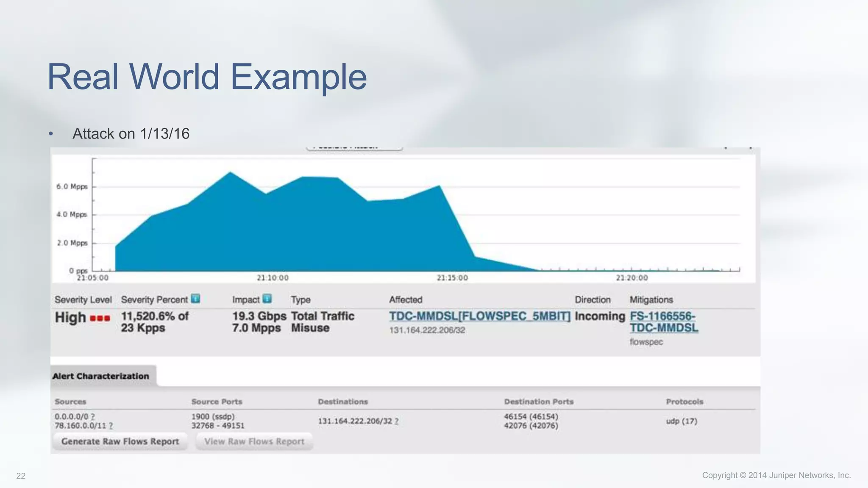
Task: Click the 21:10:00 time axis label
Action: [x=273, y=278]
